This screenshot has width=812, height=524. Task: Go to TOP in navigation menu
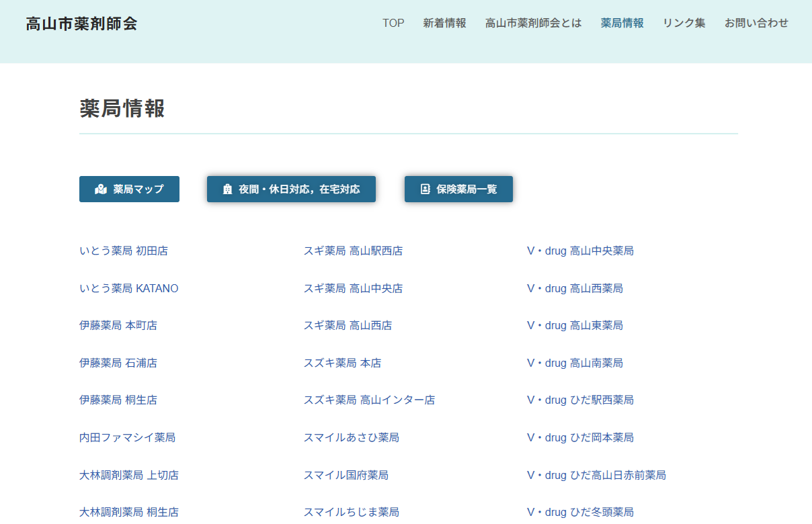pos(393,23)
